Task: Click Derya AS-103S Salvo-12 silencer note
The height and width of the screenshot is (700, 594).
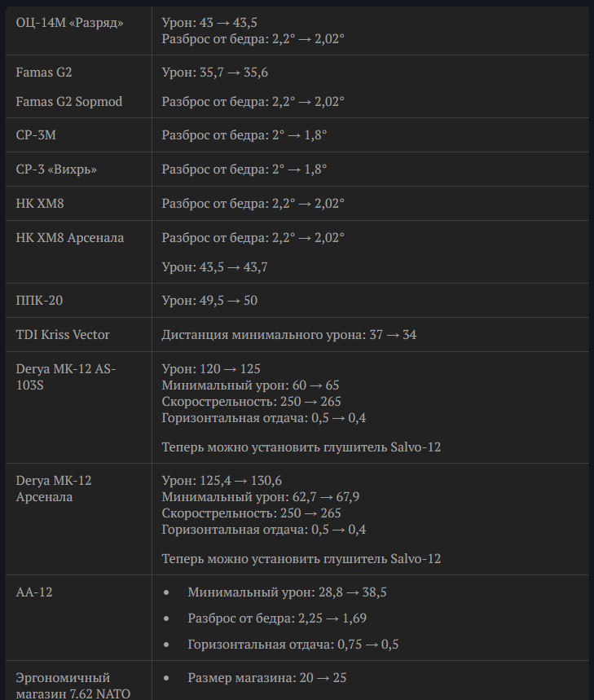Action: tap(301, 447)
